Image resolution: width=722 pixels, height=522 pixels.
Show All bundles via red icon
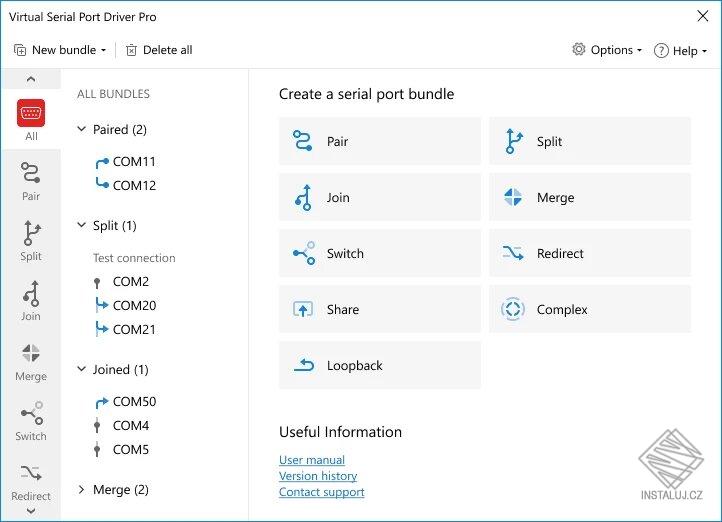pyautogui.click(x=31, y=114)
